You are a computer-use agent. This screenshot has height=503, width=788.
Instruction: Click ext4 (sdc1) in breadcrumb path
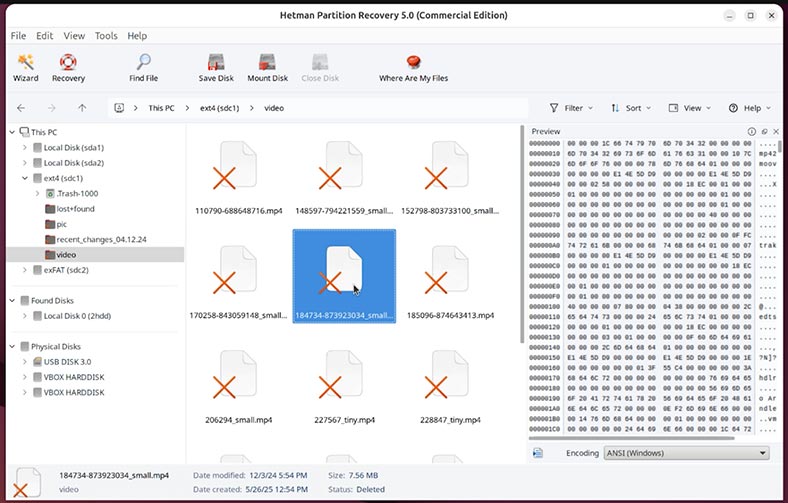[220, 108]
